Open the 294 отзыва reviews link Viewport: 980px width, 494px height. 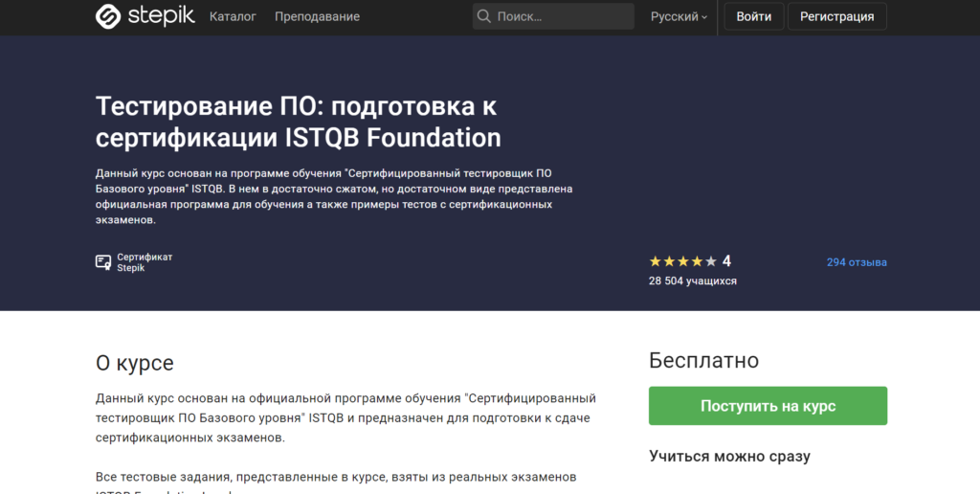click(857, 262)
